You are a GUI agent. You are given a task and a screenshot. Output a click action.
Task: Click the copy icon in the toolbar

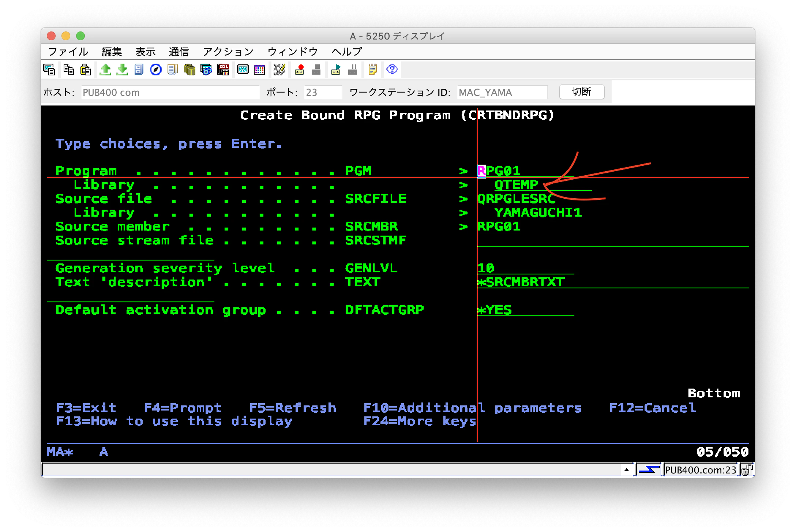(68, 70)
